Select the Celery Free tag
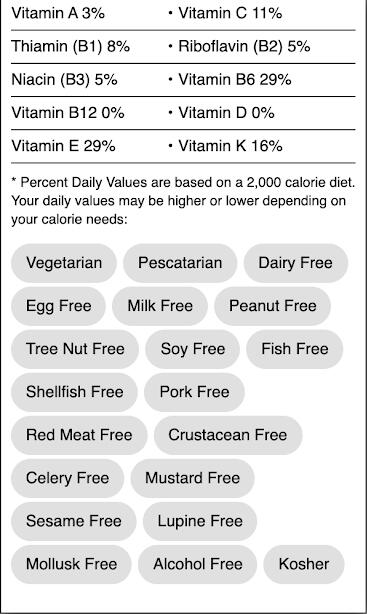The height and width of the screenshot is (614, 367). (67, 478)
